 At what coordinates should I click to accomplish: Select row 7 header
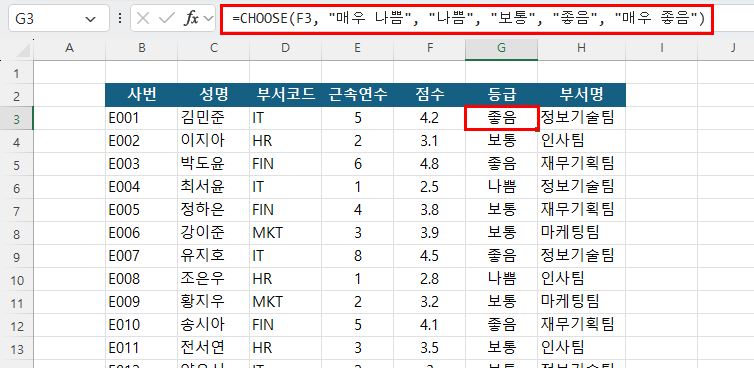16,210
